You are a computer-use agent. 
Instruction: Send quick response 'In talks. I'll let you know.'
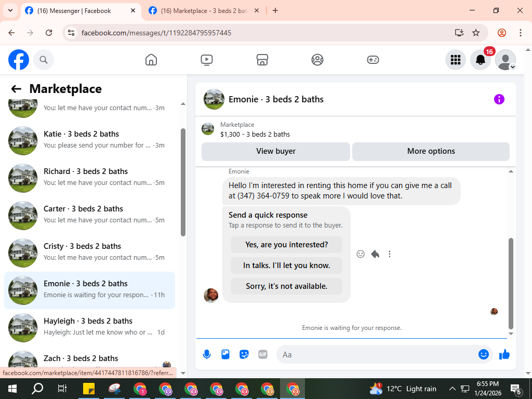[x=286, y=265]
